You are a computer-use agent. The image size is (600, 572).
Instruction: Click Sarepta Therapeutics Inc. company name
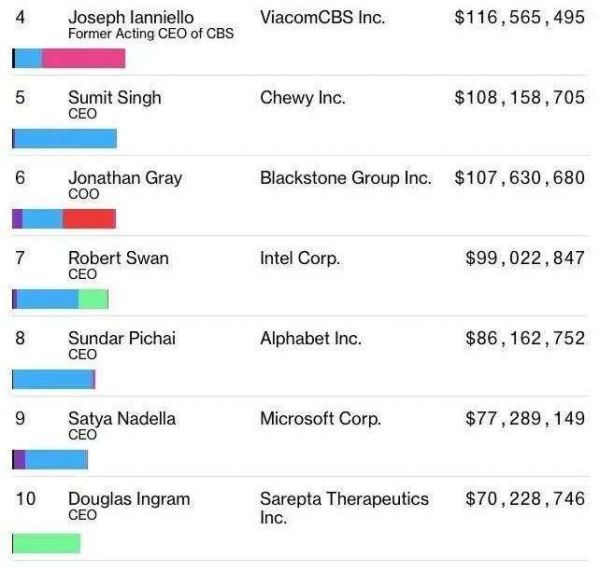click(344, 507)
